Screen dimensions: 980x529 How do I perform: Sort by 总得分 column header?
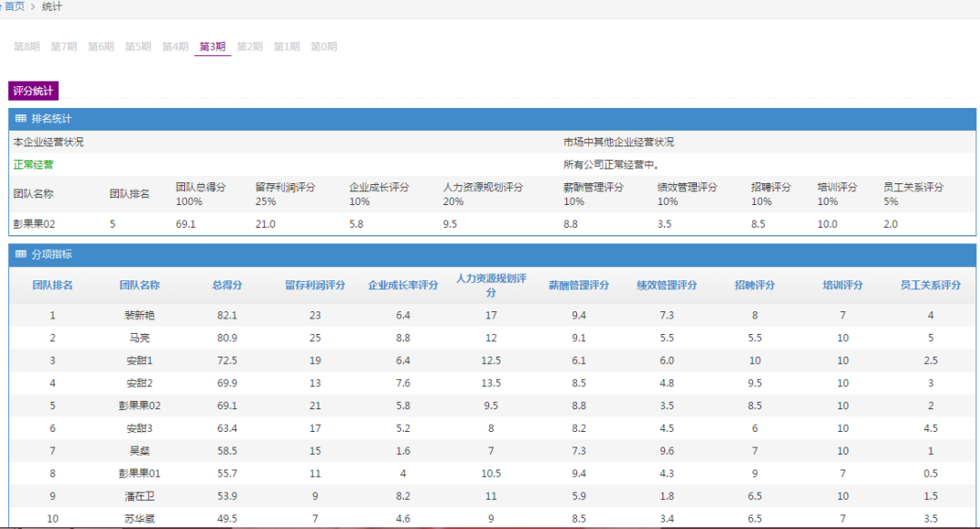click(227, 285)
